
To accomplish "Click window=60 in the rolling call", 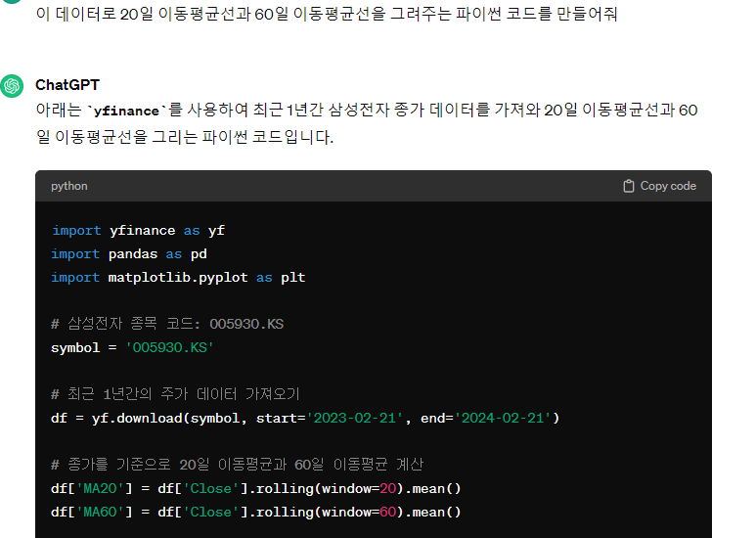I will click(x=359, y=512).
